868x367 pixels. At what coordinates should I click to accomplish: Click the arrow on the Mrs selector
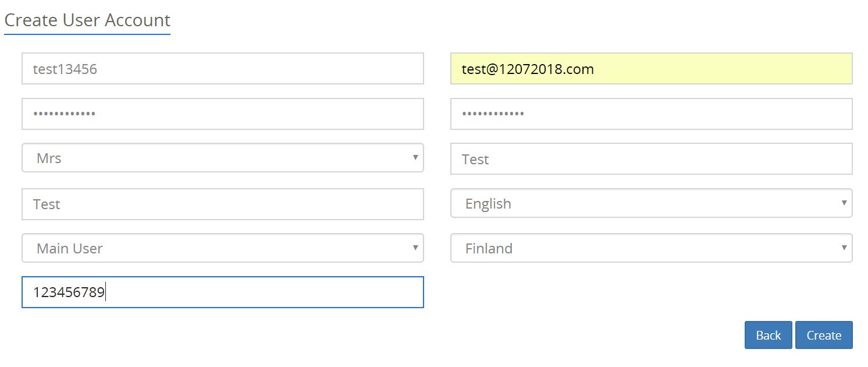pyautogui.click(x=415, y=157)
